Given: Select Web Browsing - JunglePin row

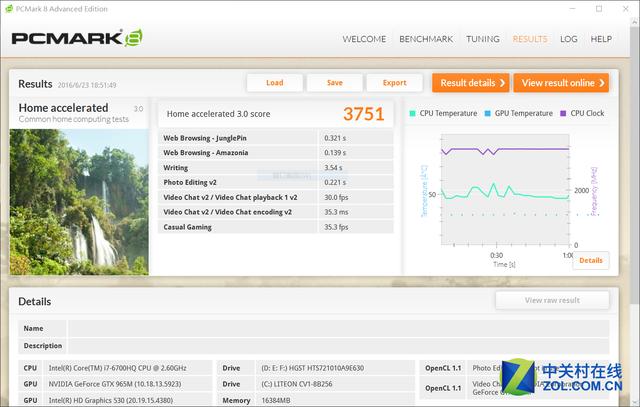Looking at the screenshot, I should (276, 138).
